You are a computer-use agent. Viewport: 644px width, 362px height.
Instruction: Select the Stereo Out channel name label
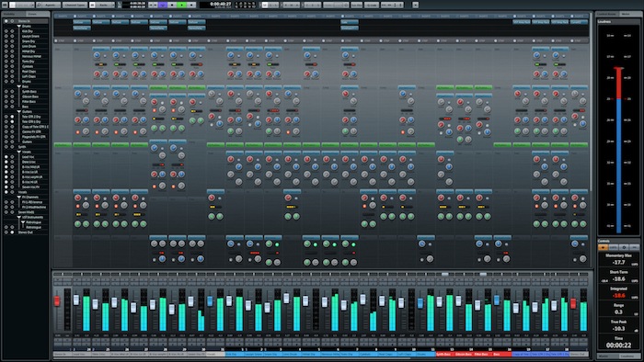click(579, 355)
